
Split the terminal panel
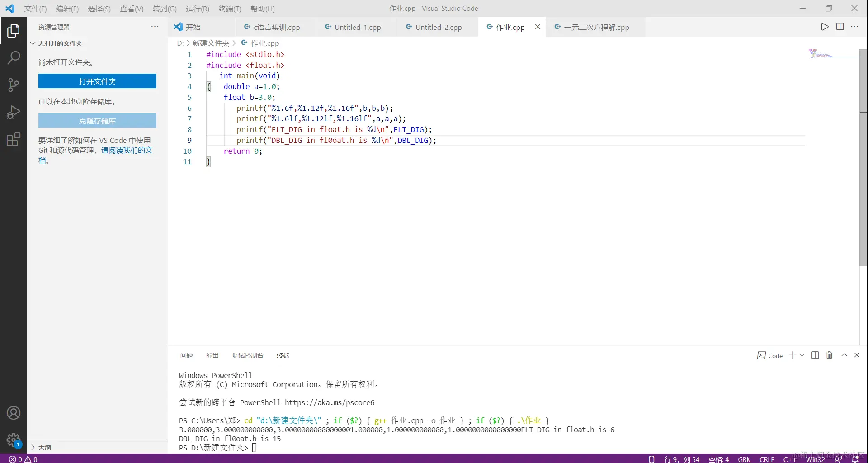click(815, 355)
